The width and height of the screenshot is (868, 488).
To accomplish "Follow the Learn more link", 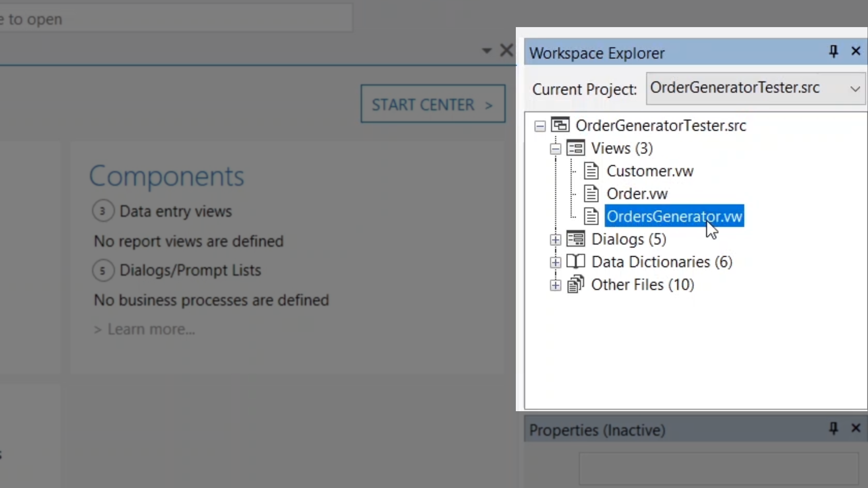I will tap(151, 329).
